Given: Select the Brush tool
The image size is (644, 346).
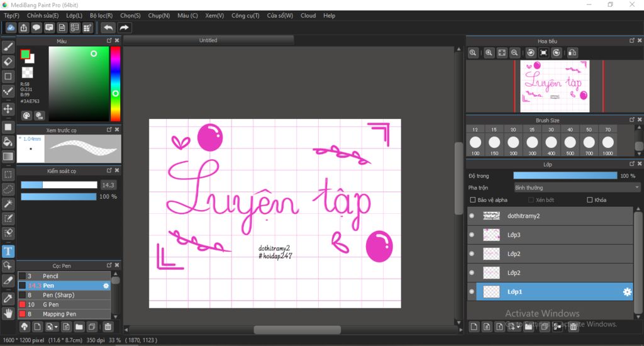Looking at the screenshot, I should tap(8, 47).
